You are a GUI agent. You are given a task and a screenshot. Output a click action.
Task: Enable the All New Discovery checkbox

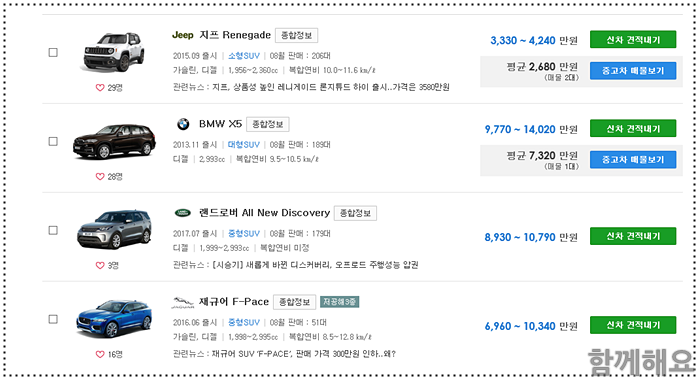click(53, 230)
